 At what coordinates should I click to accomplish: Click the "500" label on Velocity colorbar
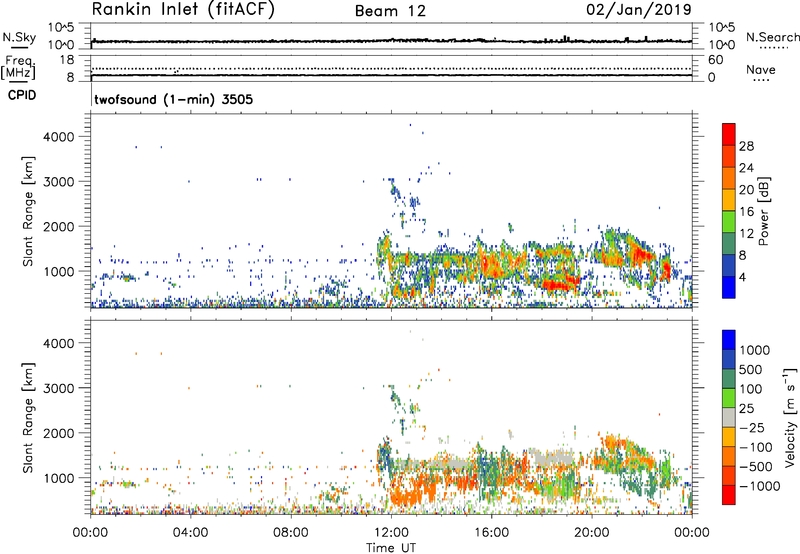[x=751, y=369]
